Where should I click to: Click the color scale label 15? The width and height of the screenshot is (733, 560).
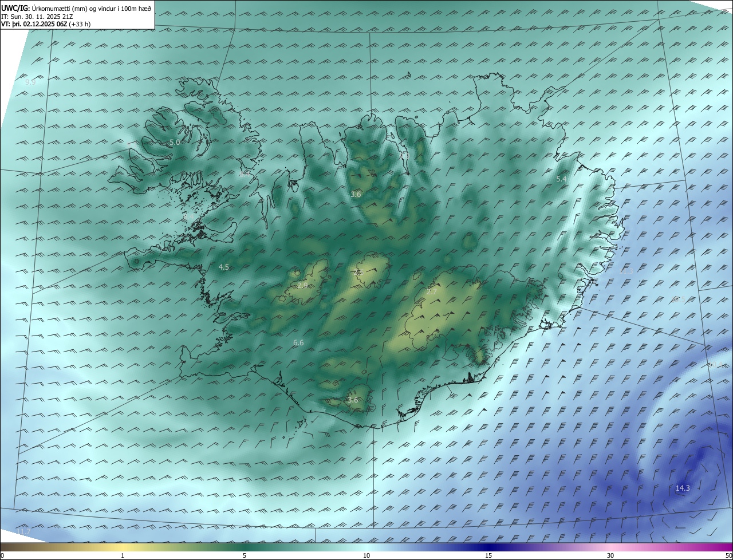click(x=488, y=556)
